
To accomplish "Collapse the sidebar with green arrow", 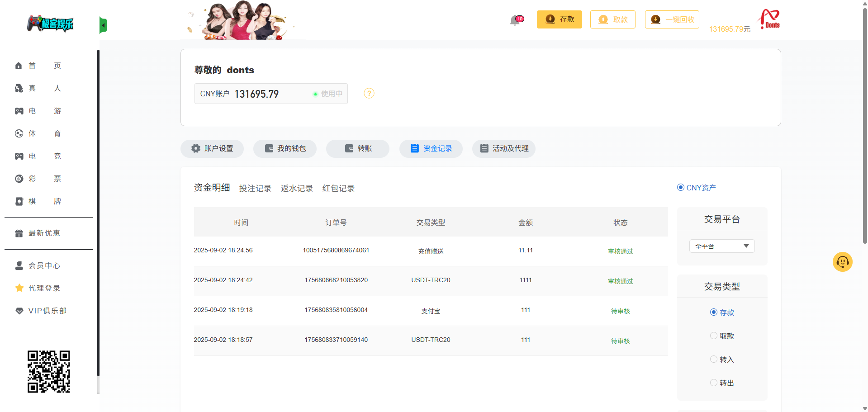I will tap(103, 25).
